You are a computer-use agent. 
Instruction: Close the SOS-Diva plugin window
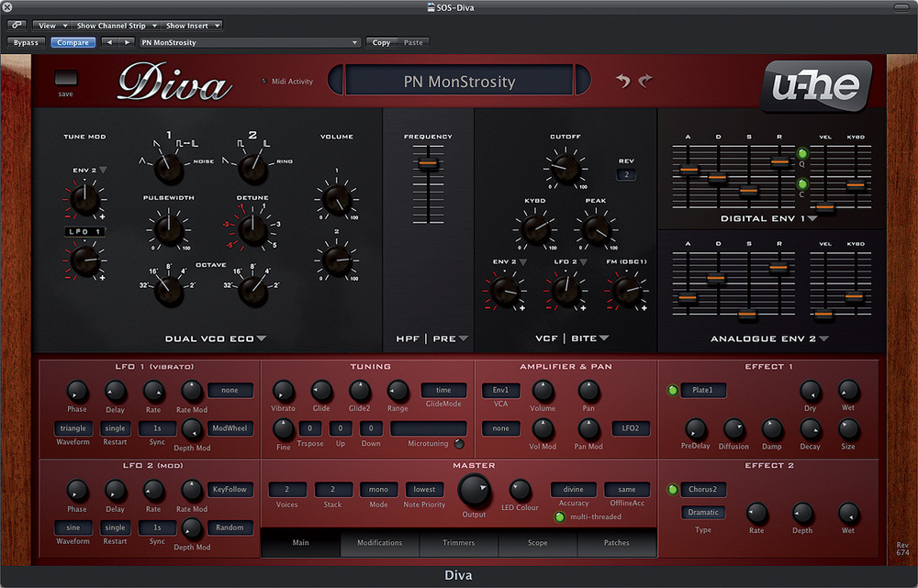7,7
